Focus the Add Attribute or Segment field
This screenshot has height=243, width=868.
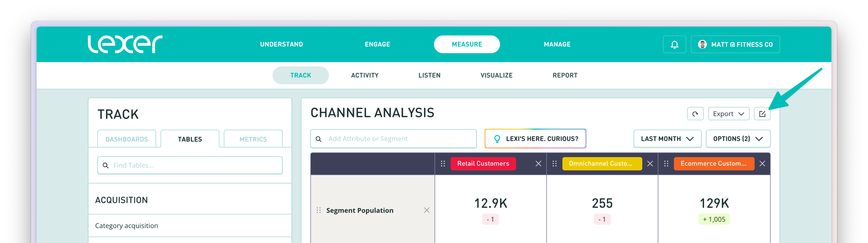click(393, 139)
